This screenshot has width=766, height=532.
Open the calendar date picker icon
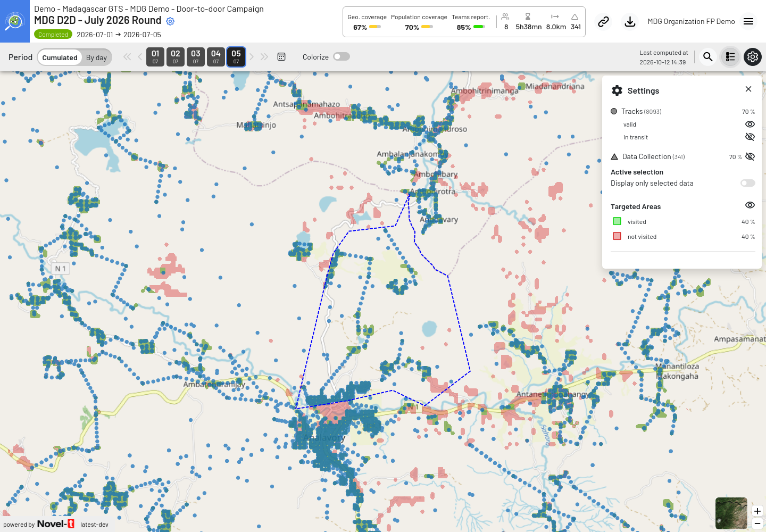coord(281,57)
